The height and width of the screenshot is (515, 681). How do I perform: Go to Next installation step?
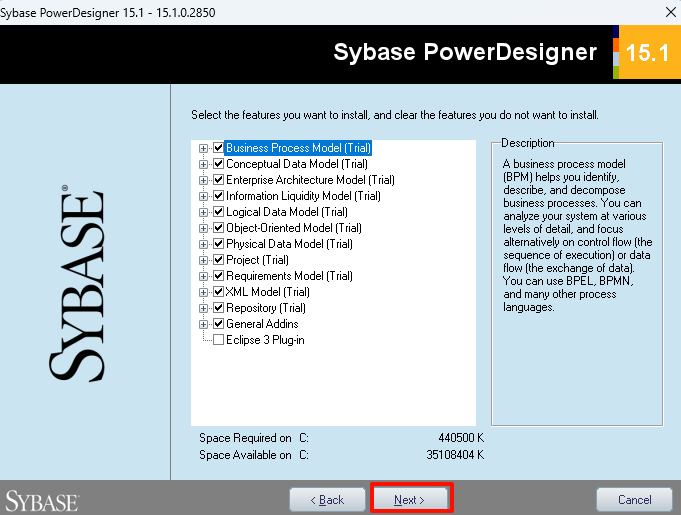click(410, 500)
